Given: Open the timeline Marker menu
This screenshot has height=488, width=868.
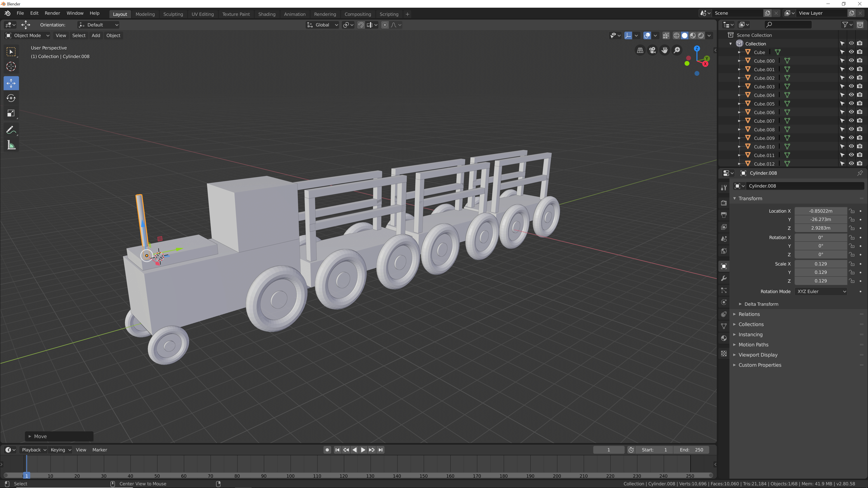Looking at the screenshot, I should point(99,450).
